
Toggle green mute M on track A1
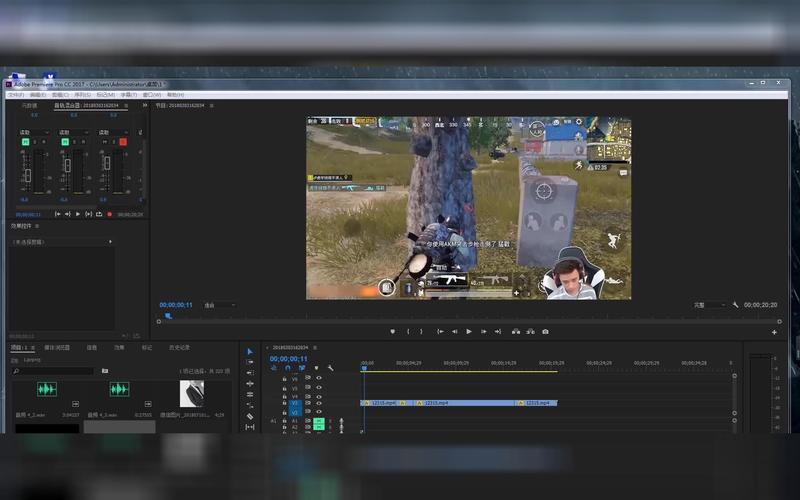coord(319,421)
